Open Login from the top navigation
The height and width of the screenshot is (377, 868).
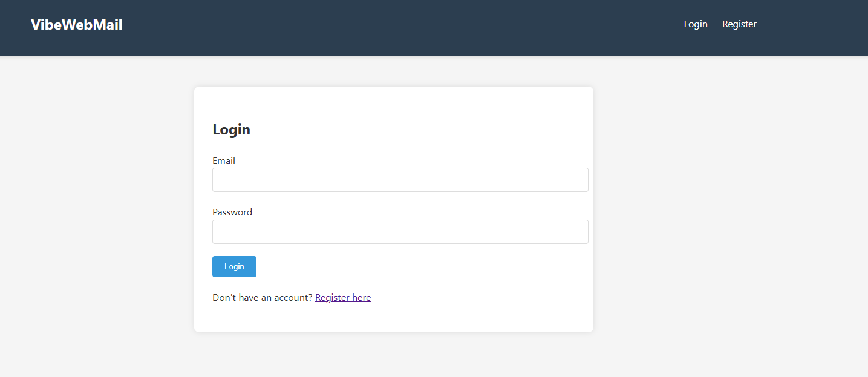coord(696,24)
